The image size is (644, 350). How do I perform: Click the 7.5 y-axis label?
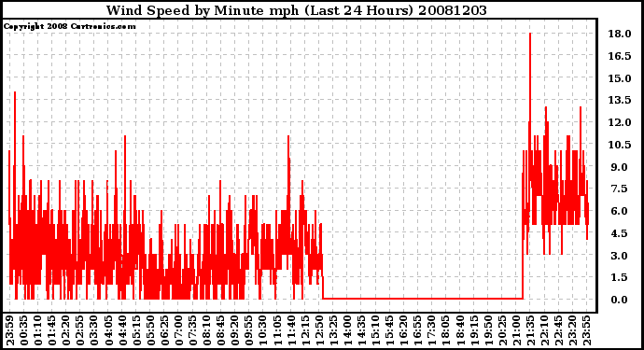point(620,189)
